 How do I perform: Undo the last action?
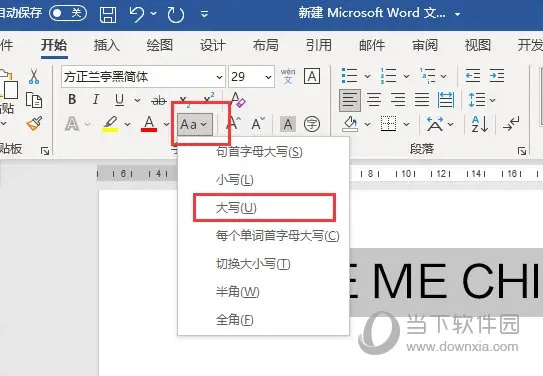(x=136, y=14)
